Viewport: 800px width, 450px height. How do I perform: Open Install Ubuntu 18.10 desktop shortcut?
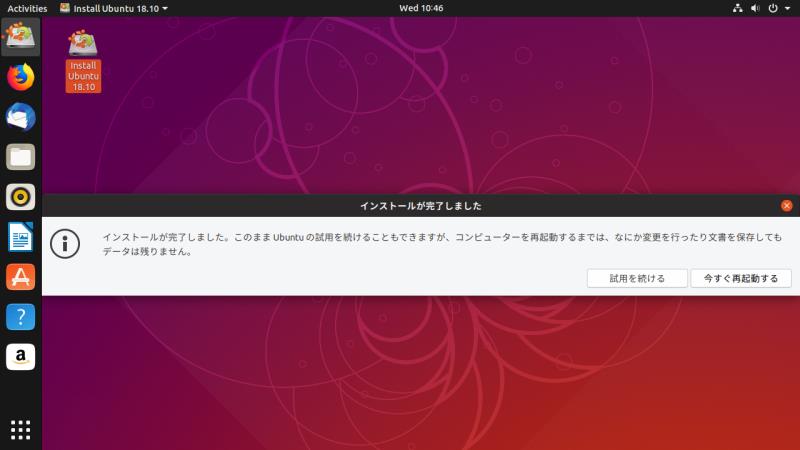coord(83,59)
